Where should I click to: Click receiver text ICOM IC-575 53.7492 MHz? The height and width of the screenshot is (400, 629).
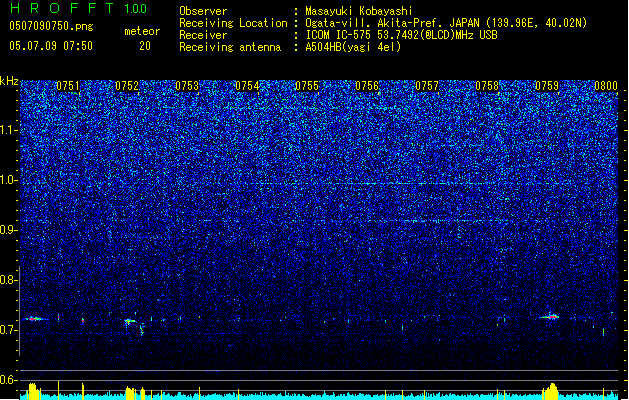pyautogui.click(x=402, y=35)
